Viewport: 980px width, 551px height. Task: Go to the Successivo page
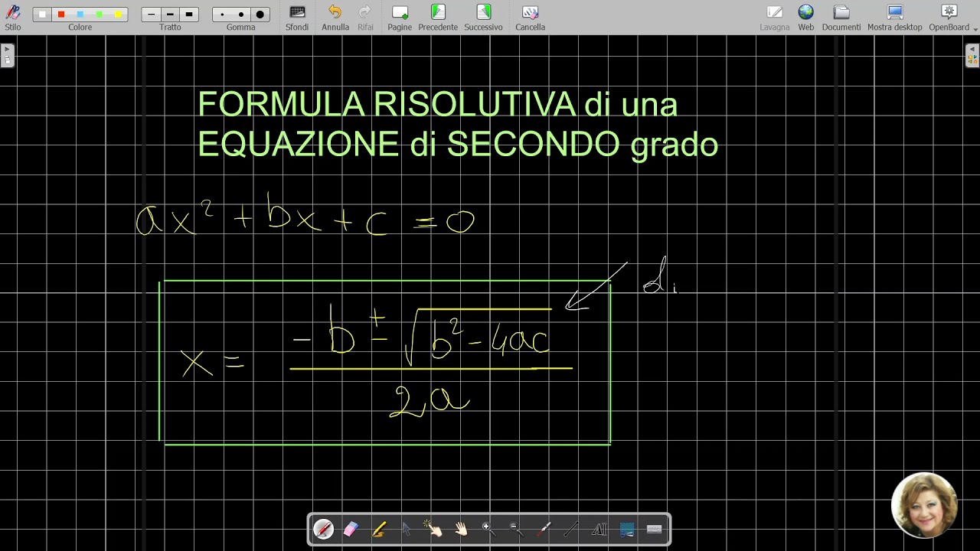[483, 17]
